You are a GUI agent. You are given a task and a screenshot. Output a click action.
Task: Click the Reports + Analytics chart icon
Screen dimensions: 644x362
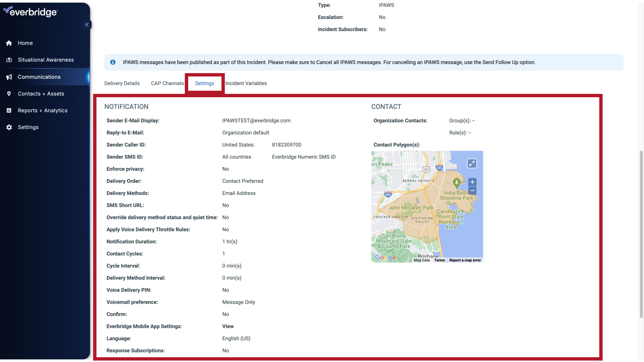(9, 111)
